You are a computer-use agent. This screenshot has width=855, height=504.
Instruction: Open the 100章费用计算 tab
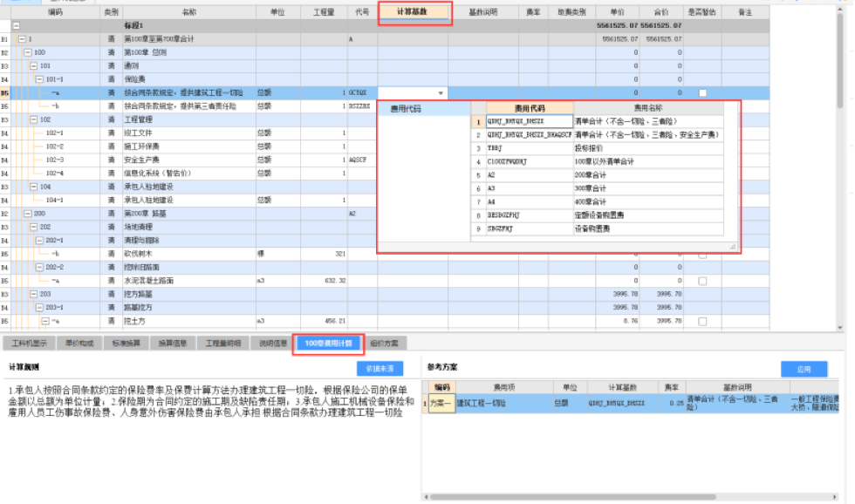pos(328,344)
